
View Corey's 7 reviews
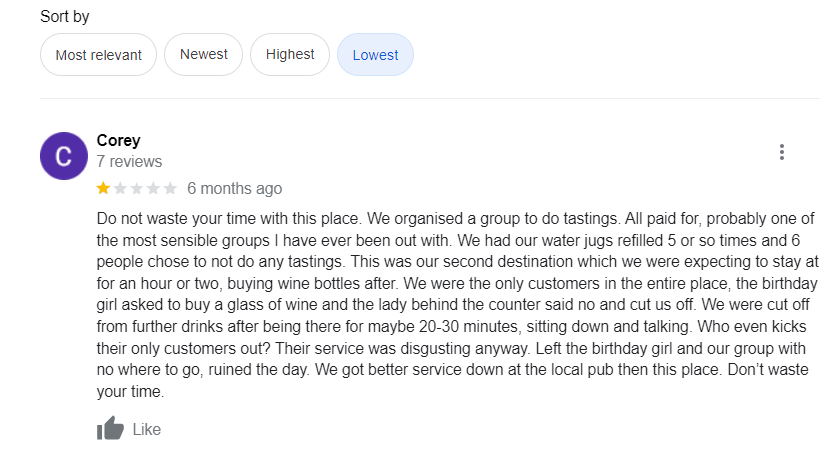pyautogui.click(x=129, y=161)
